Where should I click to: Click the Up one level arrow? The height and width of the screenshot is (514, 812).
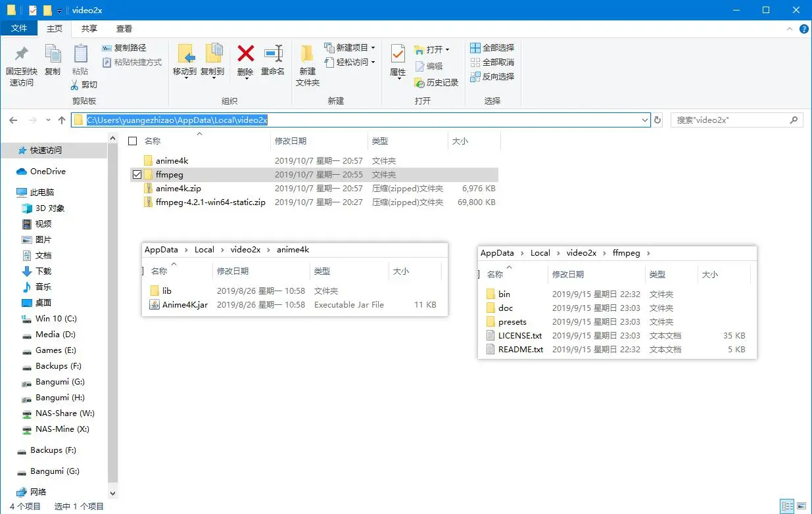click(62, 120)
